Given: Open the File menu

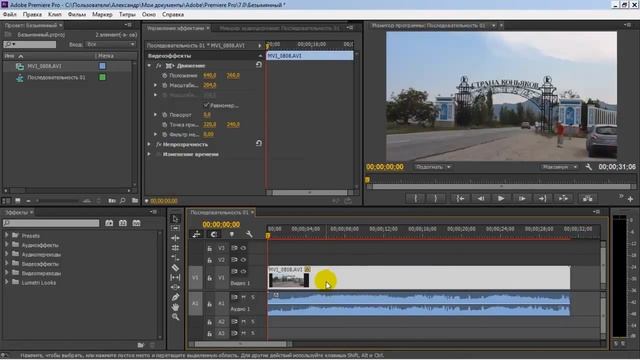Looking at the screenshot, I should [9, 14].
